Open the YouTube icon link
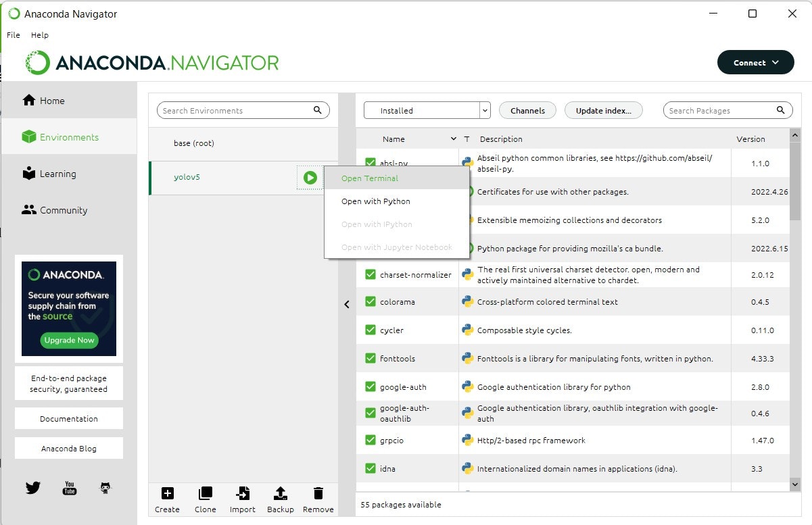812x525 pixels. coord(70,487)
